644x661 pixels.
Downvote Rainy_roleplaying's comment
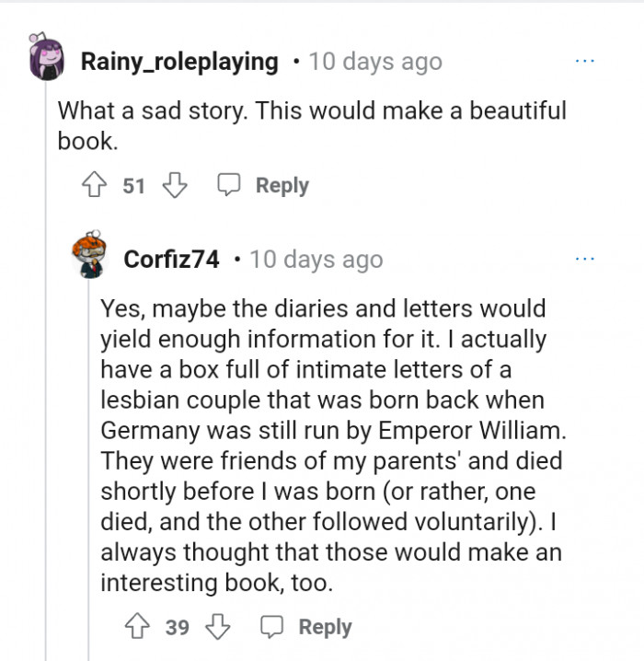pos(175,186)
